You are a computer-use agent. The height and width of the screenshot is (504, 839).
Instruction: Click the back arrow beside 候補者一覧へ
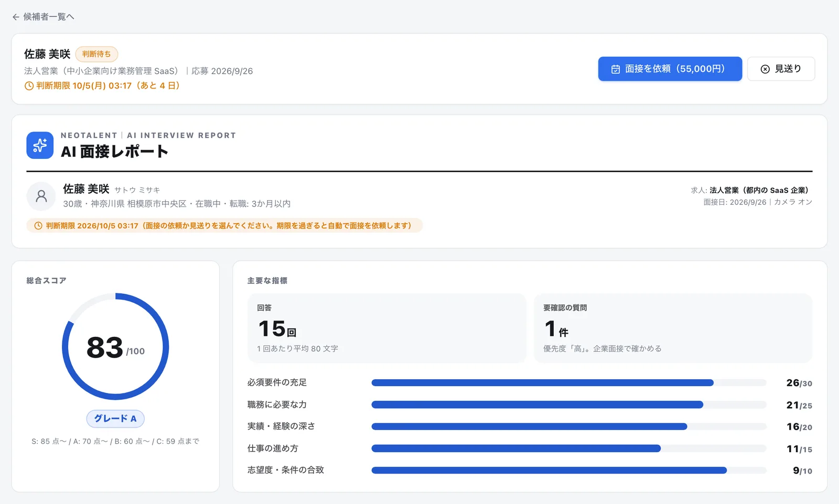click(16, 17)
